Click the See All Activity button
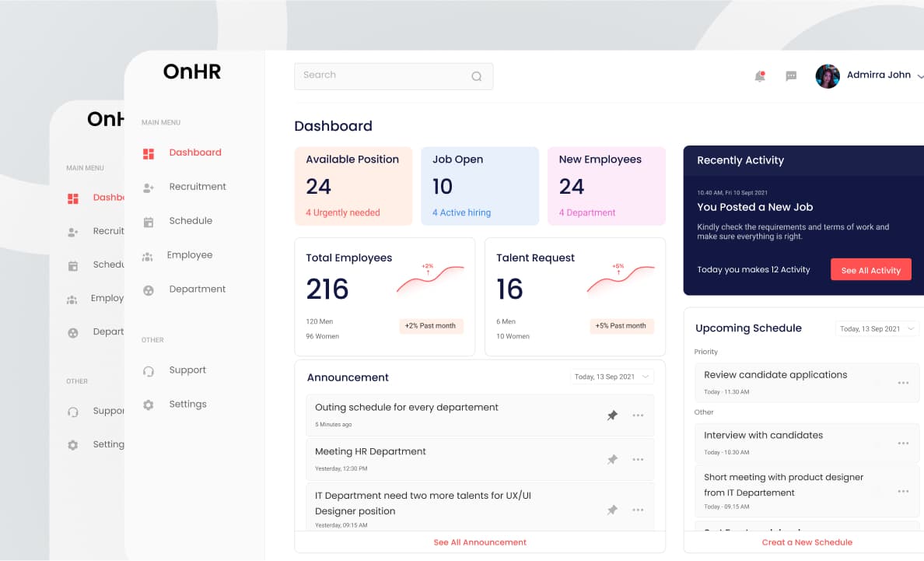The height and width of the screenshot is (561, 924). [870, 270]
